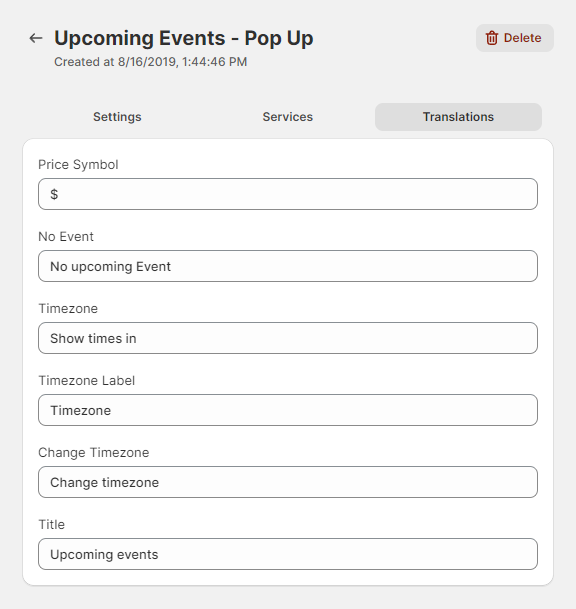The image size is (576, 609).
Task: Click the Change Timezone field label
Action: coord(94,452)
